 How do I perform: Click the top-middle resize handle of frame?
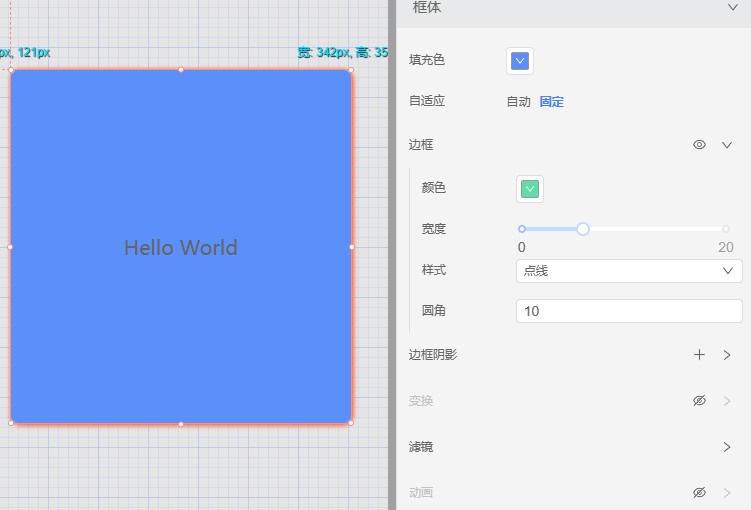pyautogui.click(x=181, y=70)
